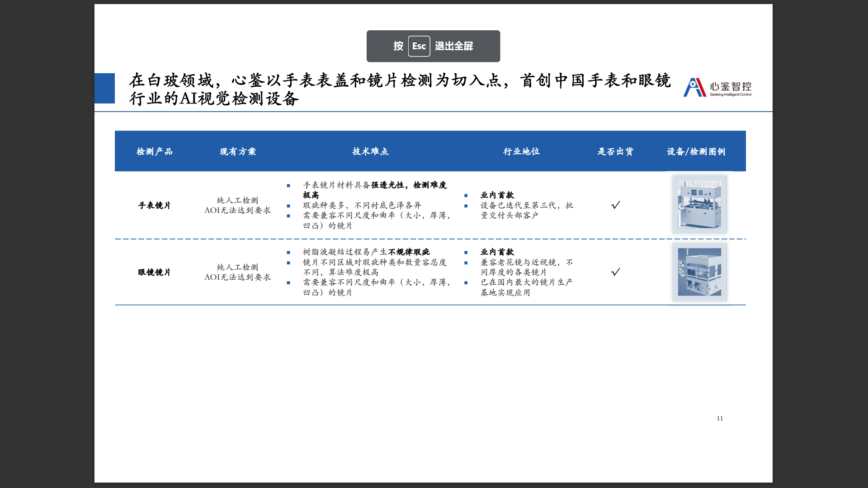Image resolution: width=868 pixels, height=488 pixels.
Task: Click the 心鉴智控 company logo
Action: tap(717, 87)
